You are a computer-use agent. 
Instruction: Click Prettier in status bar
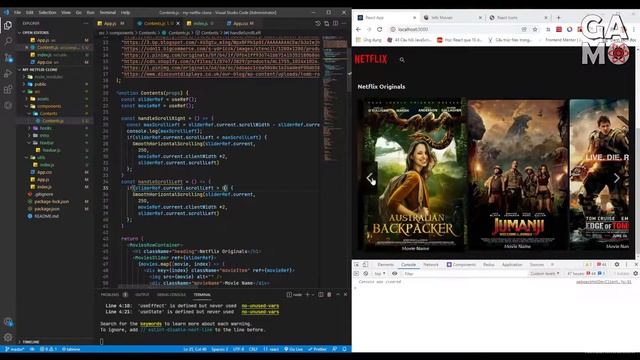tap(318, 349)
